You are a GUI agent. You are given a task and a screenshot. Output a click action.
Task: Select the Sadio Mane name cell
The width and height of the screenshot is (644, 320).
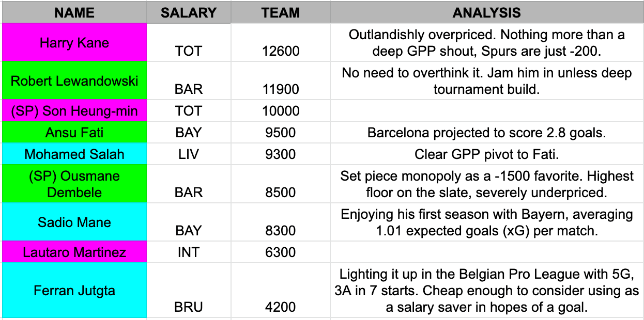[x=74, y=222]
